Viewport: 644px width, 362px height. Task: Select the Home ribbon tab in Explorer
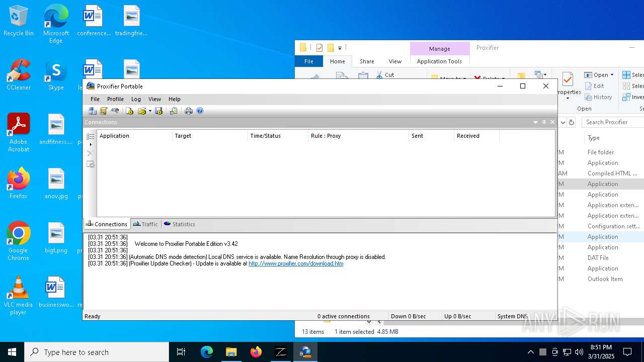point(338,61)
